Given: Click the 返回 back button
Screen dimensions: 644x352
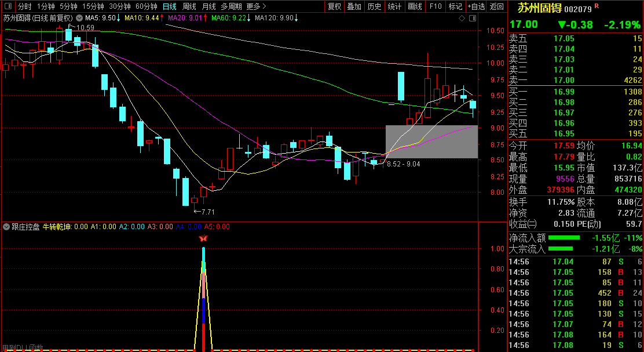Looking at the screenshot, I should pos(496,6).
